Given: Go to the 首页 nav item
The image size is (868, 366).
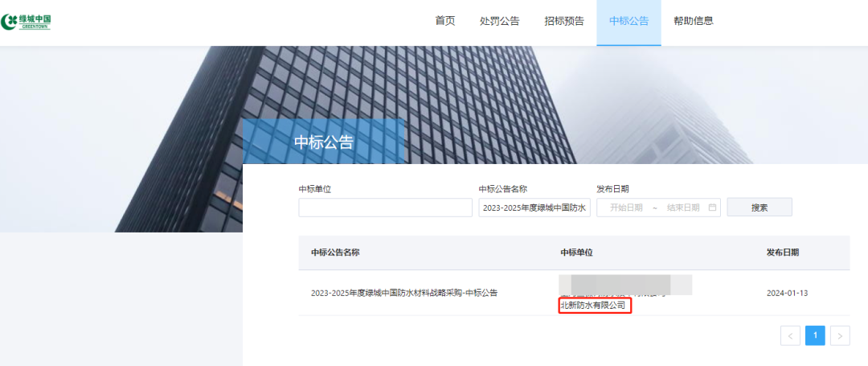Looking at the screenshot, I should 445,21.
